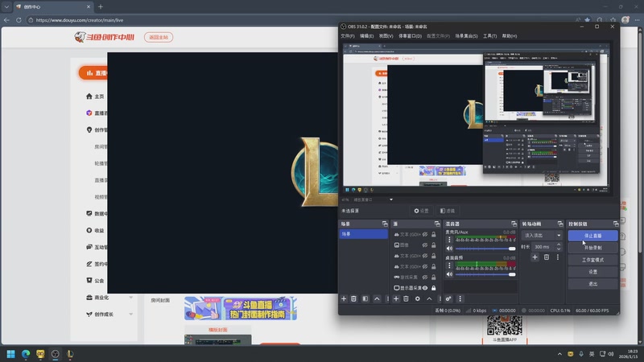
Task: Open transition properties three-dot menu
Action: click(x=558, y=257)
